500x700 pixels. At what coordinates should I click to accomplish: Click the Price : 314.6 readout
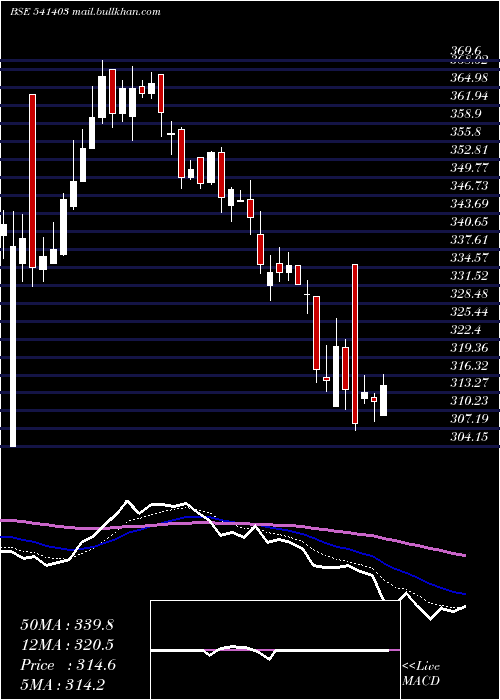(68, 665)
